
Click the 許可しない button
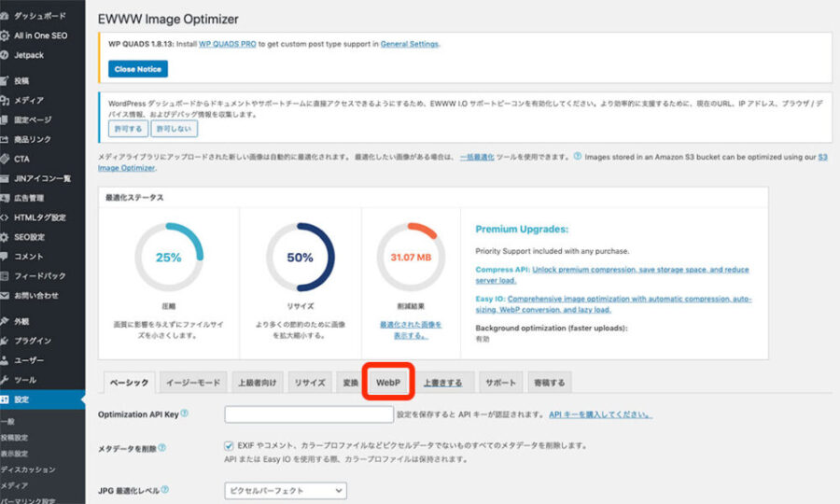tap(175, 129)
